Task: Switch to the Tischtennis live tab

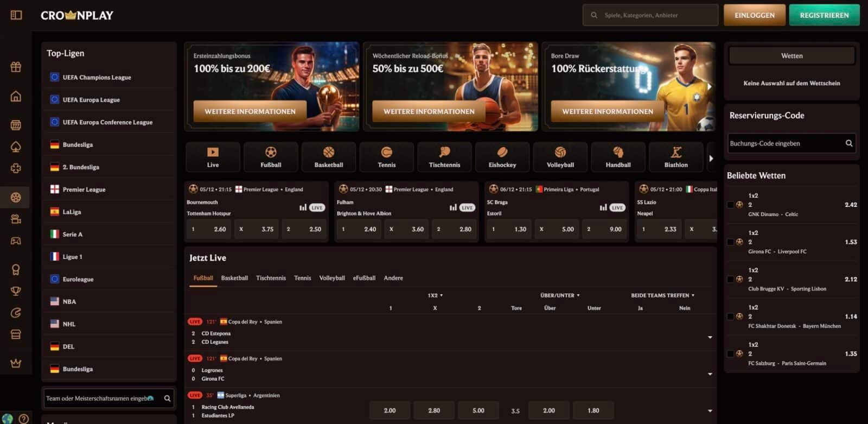Action: pyautogui.click(x=271, y=278)
